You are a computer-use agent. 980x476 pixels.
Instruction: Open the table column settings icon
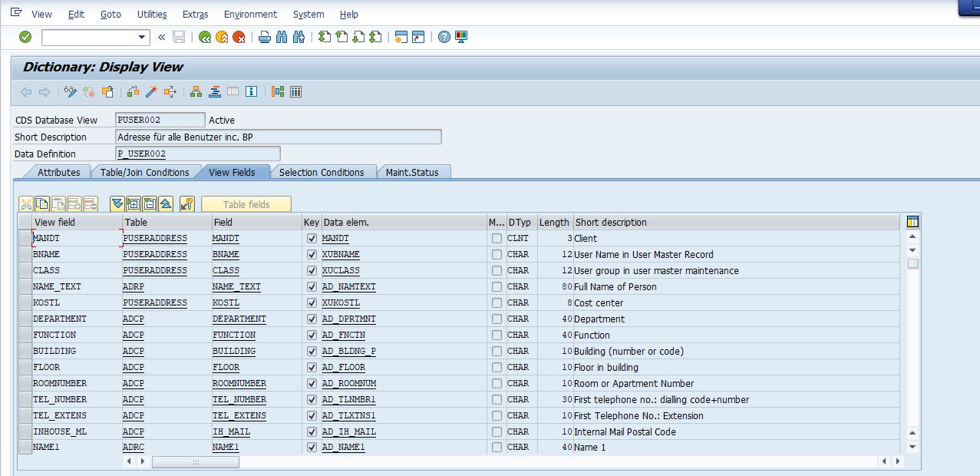(912, 223)
